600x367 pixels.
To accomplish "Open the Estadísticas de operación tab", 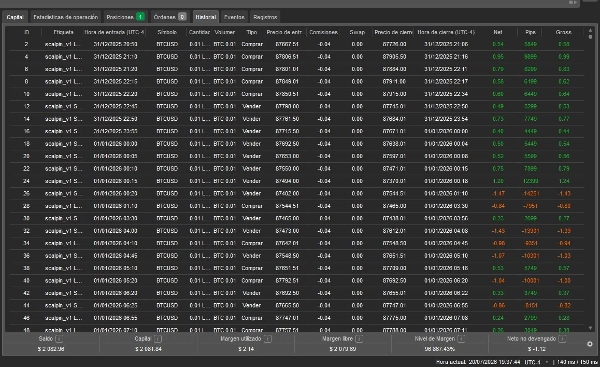I will tap(65, 17).
